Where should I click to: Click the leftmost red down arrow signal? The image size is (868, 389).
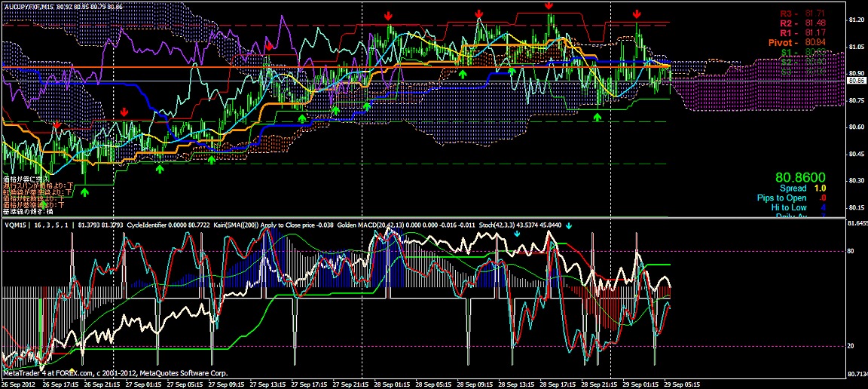click(x=57, y=123)
